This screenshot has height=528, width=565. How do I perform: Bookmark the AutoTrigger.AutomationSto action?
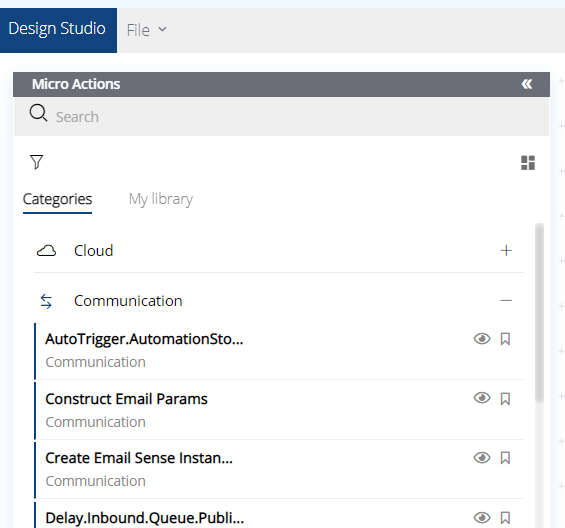(505, 339)
